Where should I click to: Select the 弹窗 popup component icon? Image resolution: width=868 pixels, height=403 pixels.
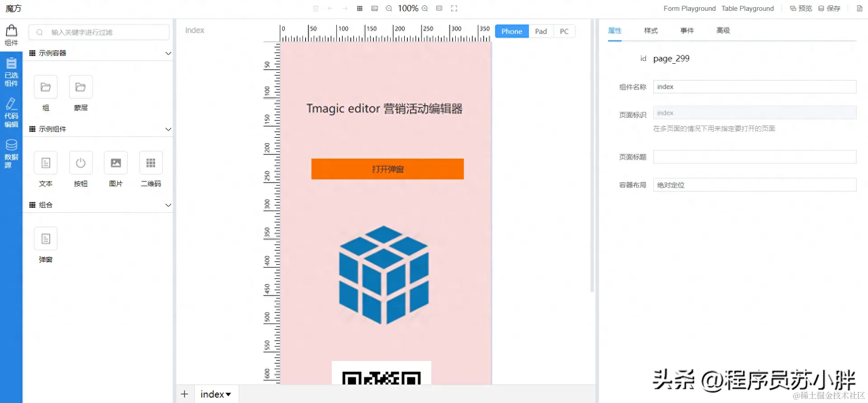point(46,239)
